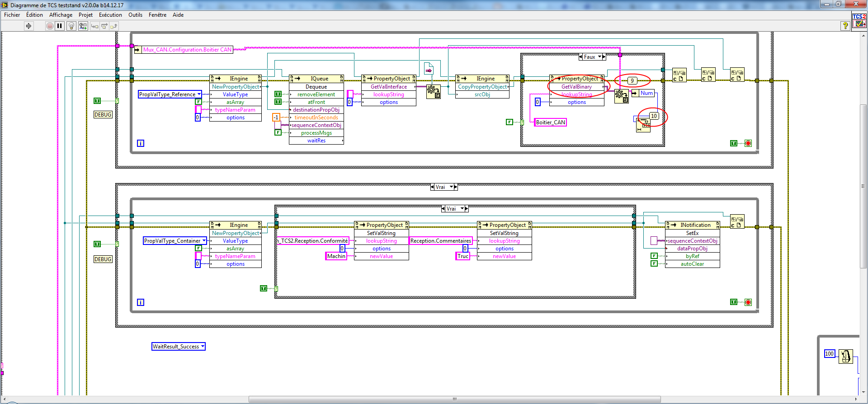The width and height of the screenshot is (868, 404).
Task: Open the Fichier menu
Action: pyautogui.click(x=12, y=15)
